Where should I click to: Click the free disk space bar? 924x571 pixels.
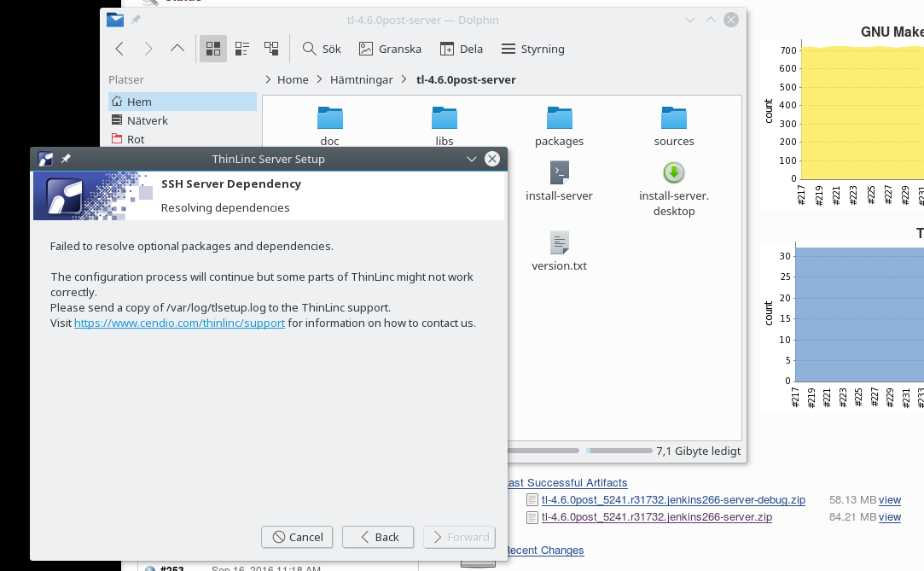click(619, 451)
